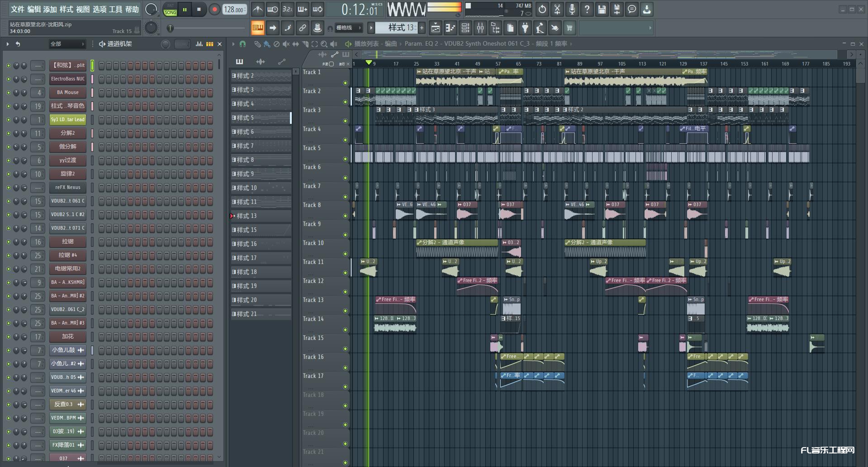
Task: Toggle loop recording icon
Action: coord(318,9)
